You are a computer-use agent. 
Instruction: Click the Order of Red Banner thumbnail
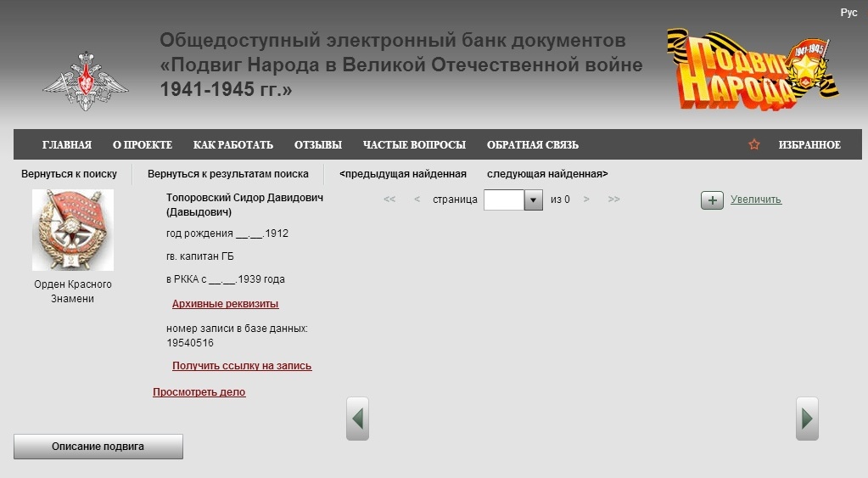(x=73, y=230)
